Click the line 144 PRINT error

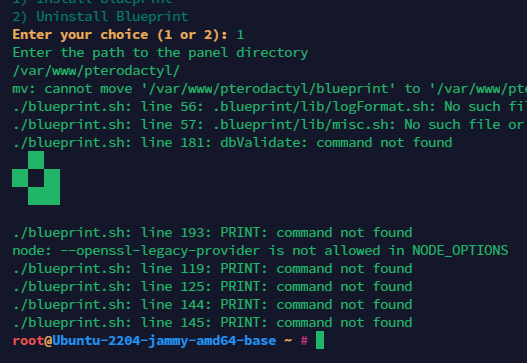point(212,305)
